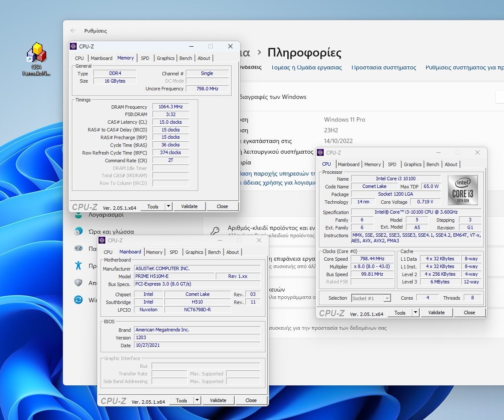Click the Πληροφορίες page heading
Image resolution: width=504 pixels, height=420 pixels.
point(304,53)
